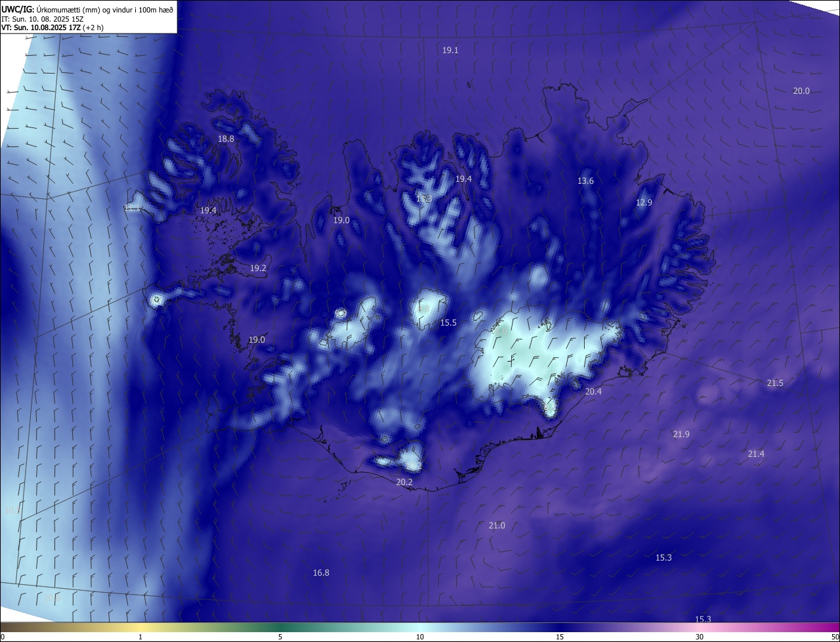Select the IT: Sun. 10. 08. 2025 15Z line

43,19
